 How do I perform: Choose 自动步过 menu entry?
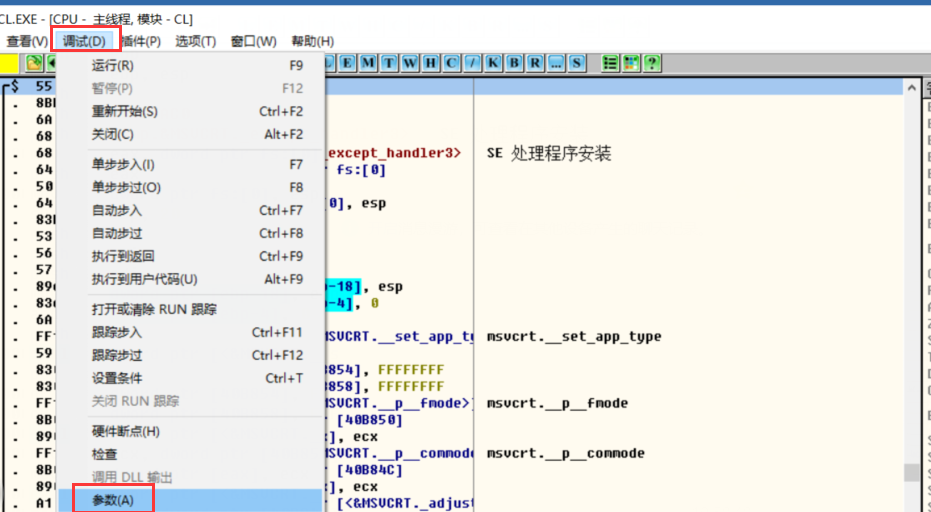(190, 233)
